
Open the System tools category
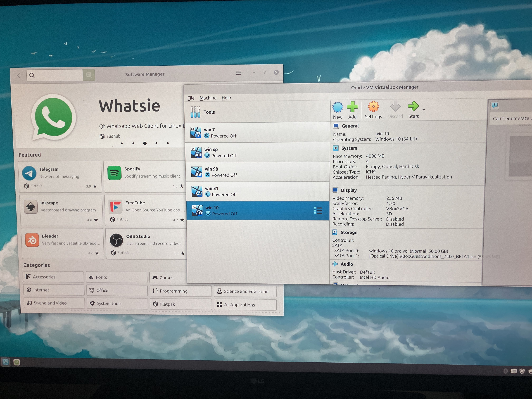[117, 303]
